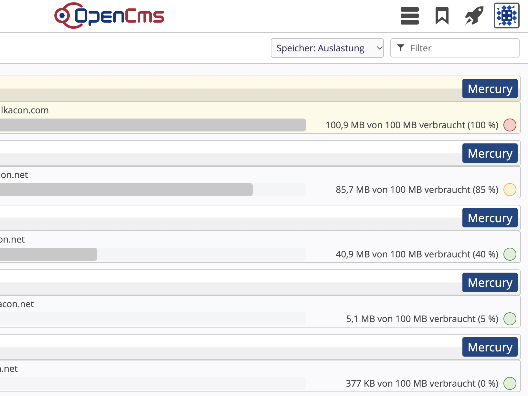Click the OpenCms logo
Screen dimensions: 528x396
coord(109,15)
